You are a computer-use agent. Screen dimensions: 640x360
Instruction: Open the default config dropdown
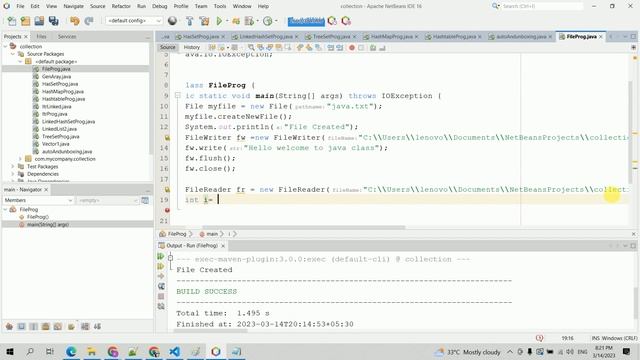coord(133,21)
